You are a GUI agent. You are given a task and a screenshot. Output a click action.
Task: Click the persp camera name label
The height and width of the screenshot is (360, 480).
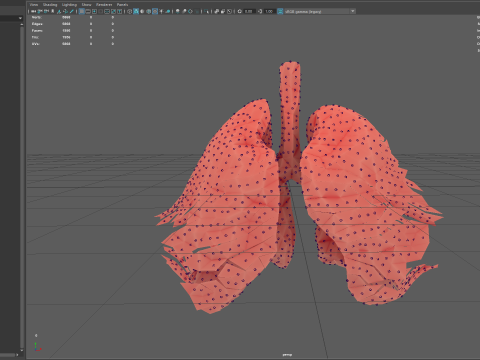287,355
